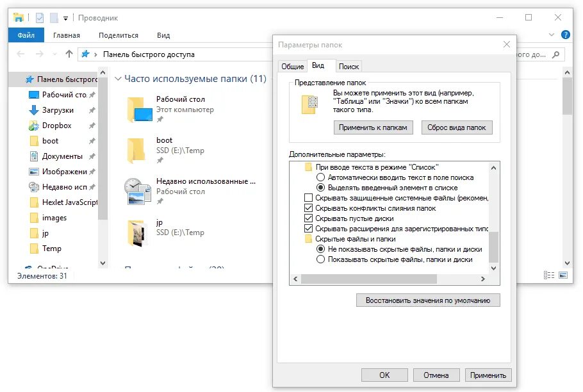
Task: Collapse Часто используемые папки group
Action: coord(118,79)
